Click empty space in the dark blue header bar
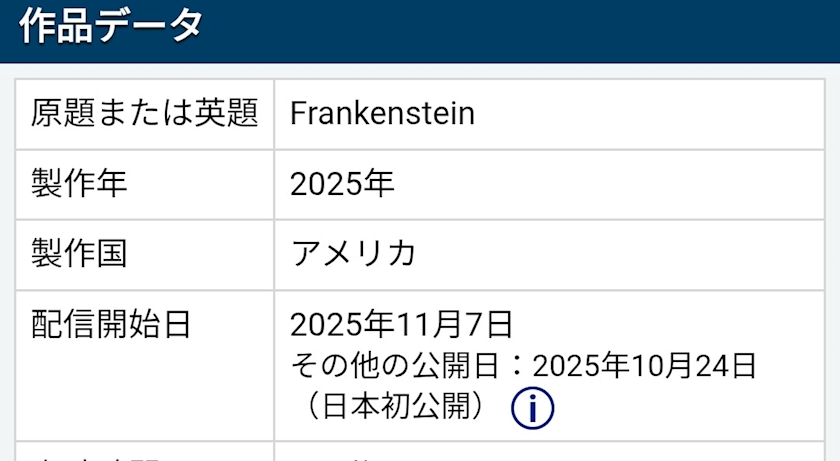 pos(520,28)
